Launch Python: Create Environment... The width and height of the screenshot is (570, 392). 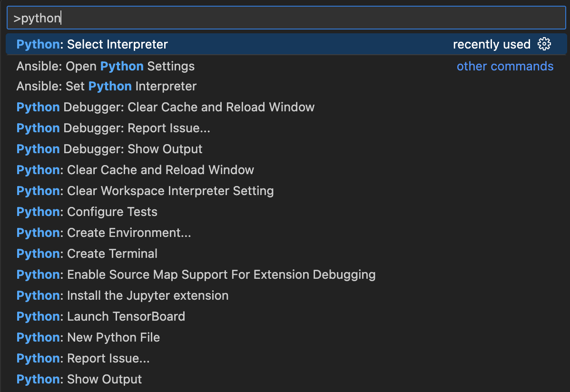pos(286,232)
